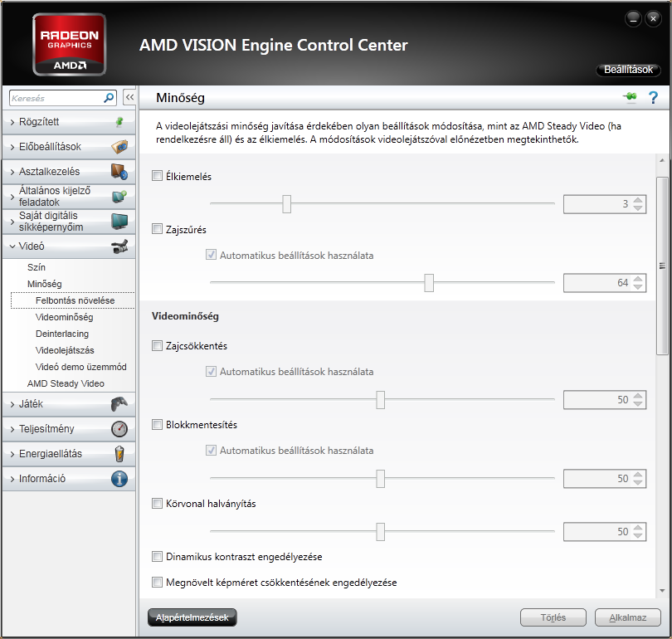Expand the Asztalkezelés section

tap(69, 172)
